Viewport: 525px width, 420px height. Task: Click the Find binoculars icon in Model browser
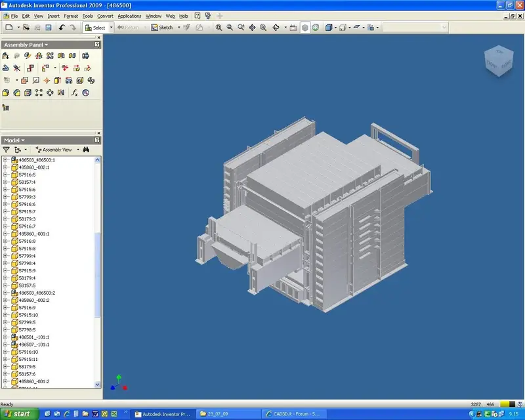(x=86, y=150)
